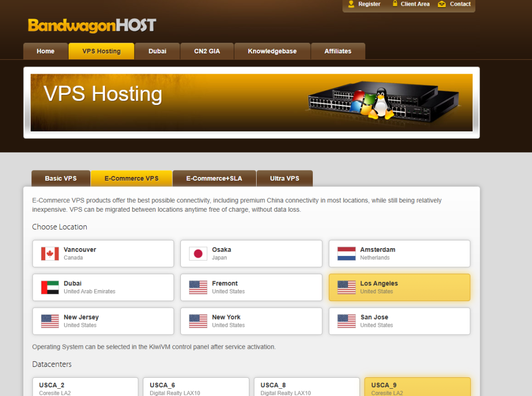
Task: Choose the San Jose location
Action: click(x=399, y=321)
